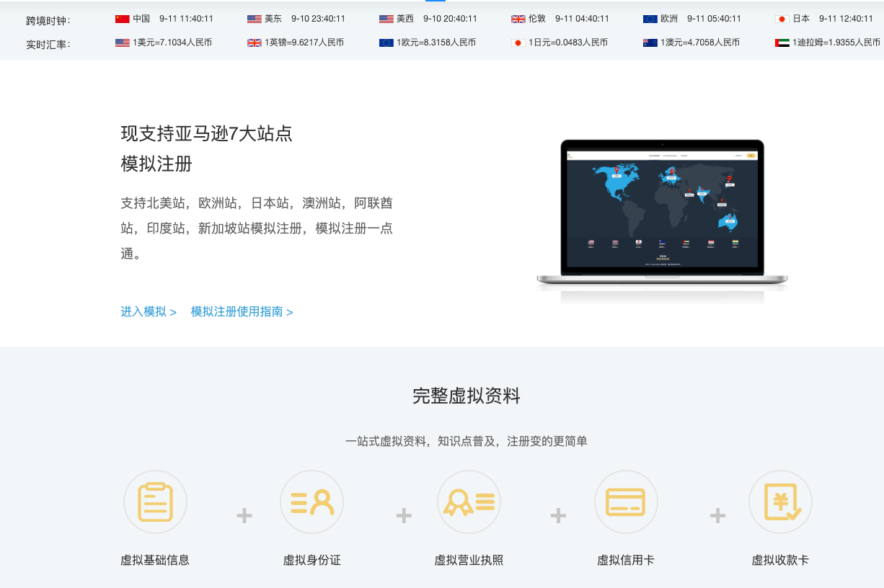The height and width of the screenshot is (588, 884).
Task: Click the 实时汇率 label
Action: tap(48, 45)
